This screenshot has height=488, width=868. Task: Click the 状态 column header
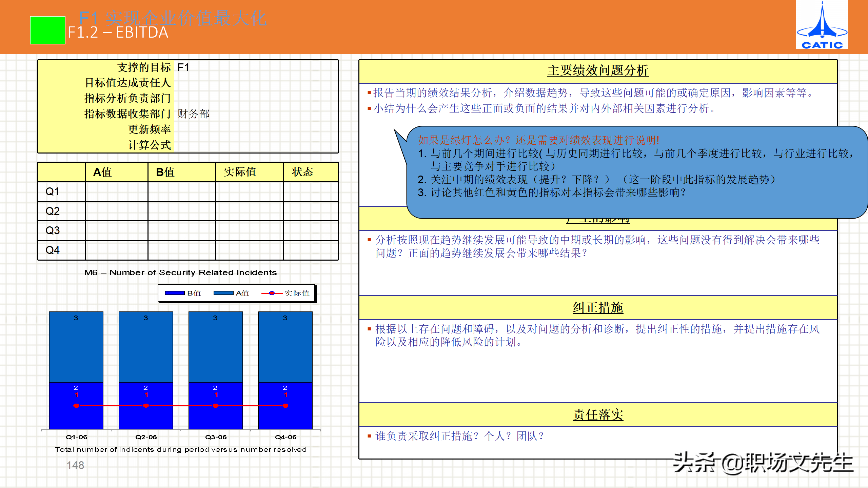pyautogui.click(x=302, y=172)
